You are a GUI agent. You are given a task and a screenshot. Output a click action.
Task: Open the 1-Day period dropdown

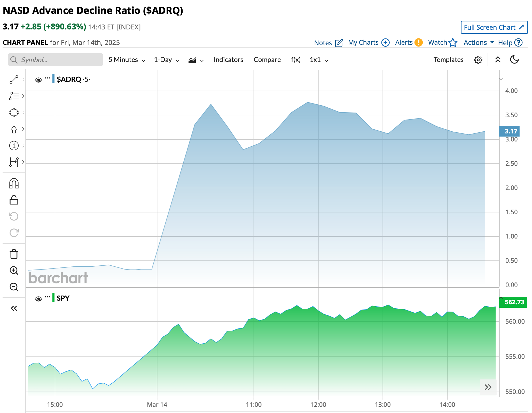point(167,60)
